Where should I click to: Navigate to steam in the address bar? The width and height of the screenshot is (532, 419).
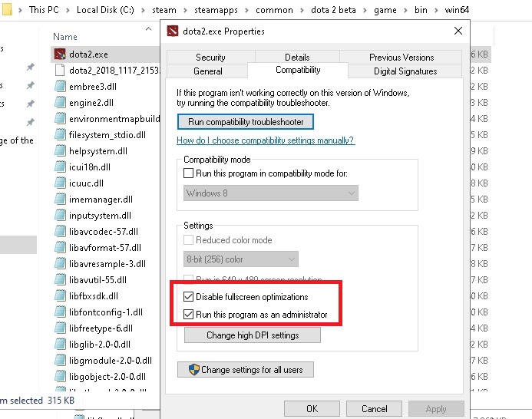(x=164, y=10)
